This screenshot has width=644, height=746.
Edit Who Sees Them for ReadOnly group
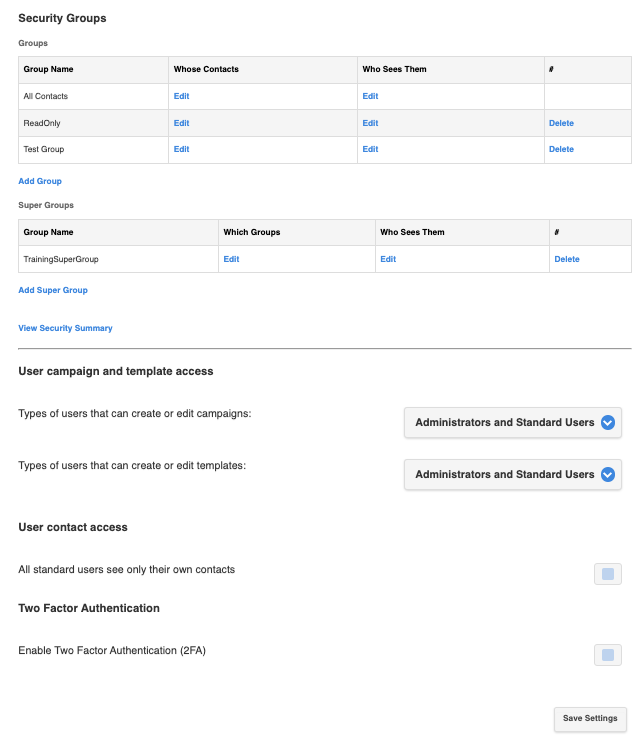pyautogui.click(x=370, y=123)
